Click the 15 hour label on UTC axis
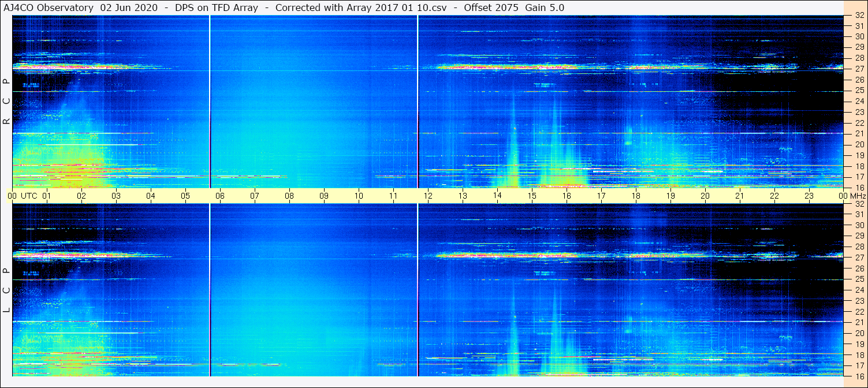The width and height of the screenshot is (868, 388). [x=532, y=196]
